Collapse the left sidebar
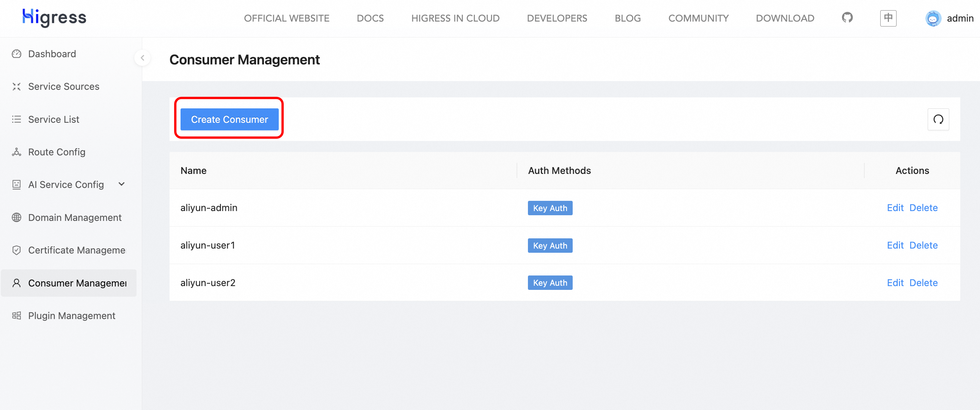The width and height of the screenshot is (980, 410). (x=142, y=58)
